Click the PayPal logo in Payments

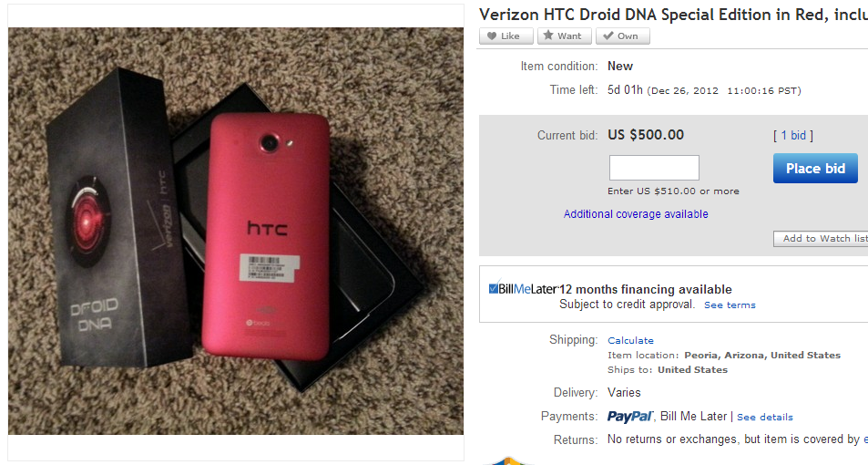coord(630,417)
